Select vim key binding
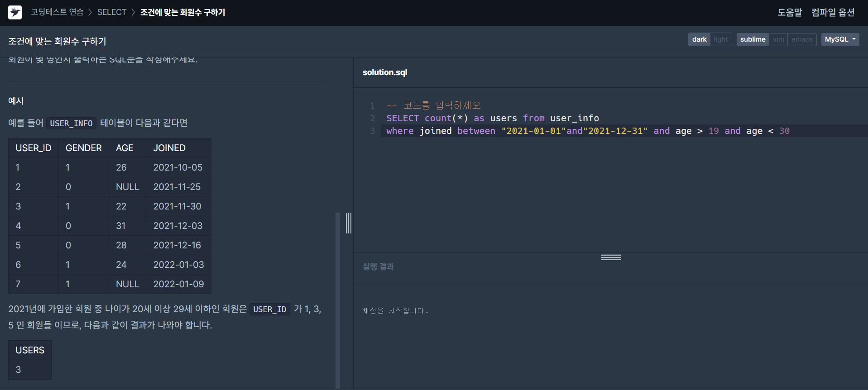Image resolution: width=868 pixels, height=390 pixels. tap(778, 39)
